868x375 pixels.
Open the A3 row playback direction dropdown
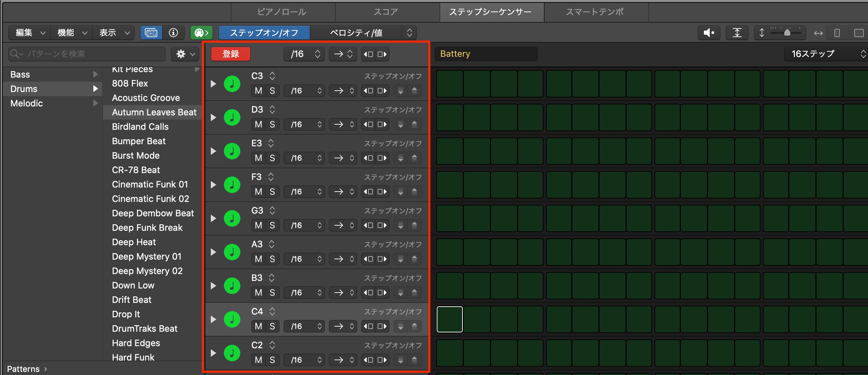coord(343,259)
